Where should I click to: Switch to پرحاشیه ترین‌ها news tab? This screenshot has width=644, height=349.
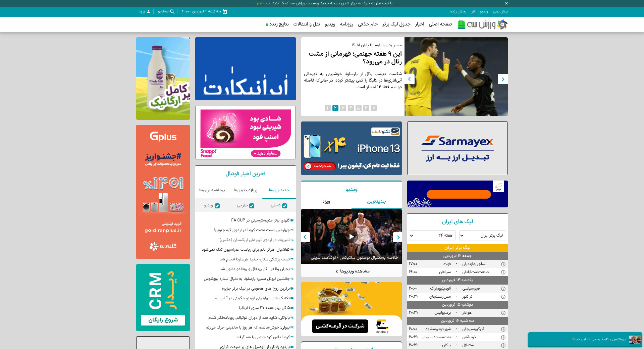[212, 190]
